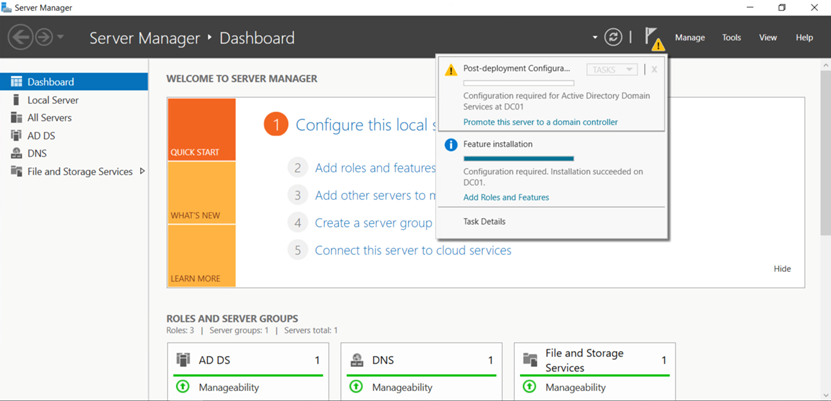The image size is (831, 401).
Task: Dismiss the Post-deployment notification with X
Action: [655, 69]
